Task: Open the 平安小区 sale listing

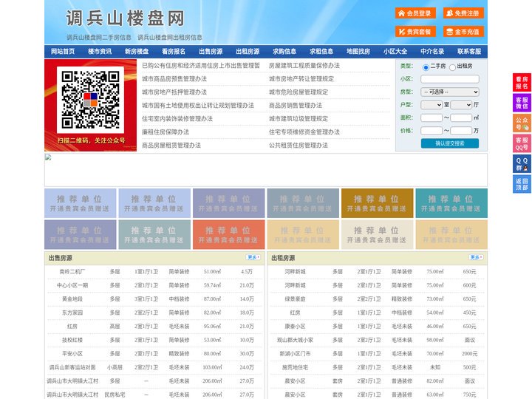Action: [72, 353]
